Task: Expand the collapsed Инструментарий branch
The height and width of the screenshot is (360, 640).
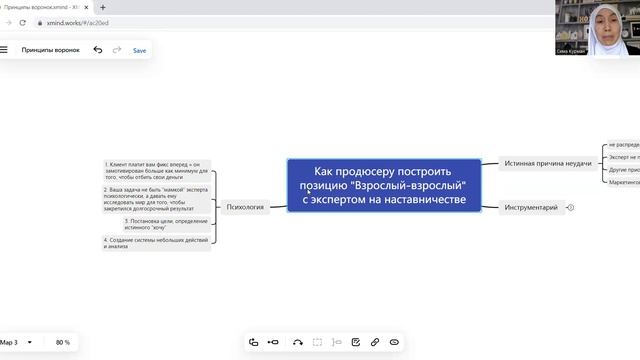Action: pos(571,207)
